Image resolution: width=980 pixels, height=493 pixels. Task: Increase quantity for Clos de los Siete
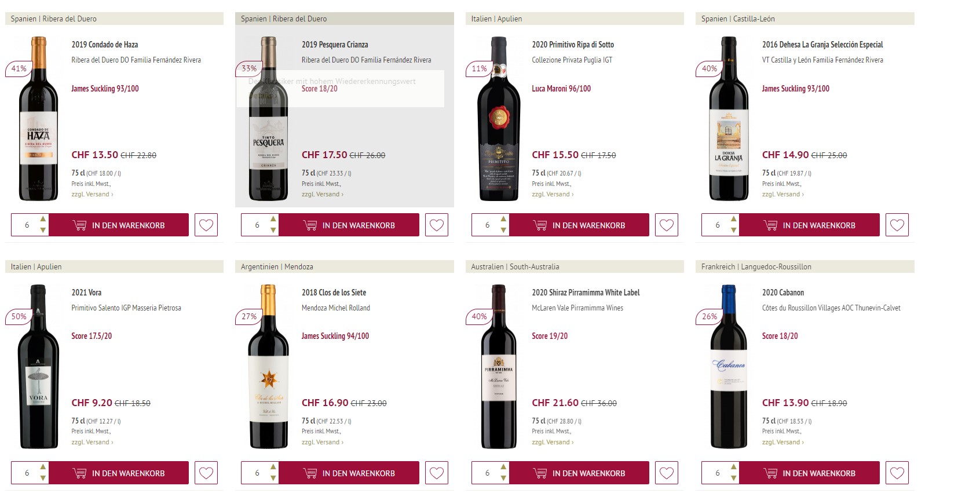pos(273,467)
